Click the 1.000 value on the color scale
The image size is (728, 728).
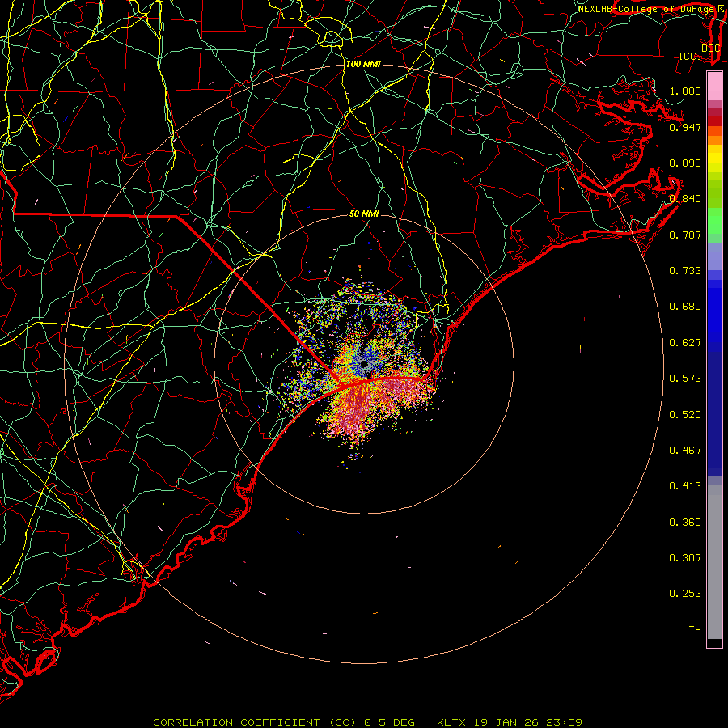click(685, 91)
